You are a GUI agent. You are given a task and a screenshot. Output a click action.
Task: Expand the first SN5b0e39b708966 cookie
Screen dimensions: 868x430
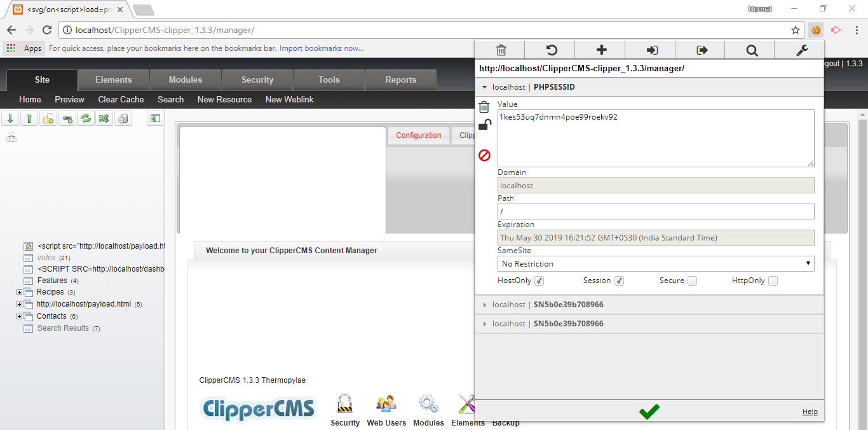coord(649,305)
